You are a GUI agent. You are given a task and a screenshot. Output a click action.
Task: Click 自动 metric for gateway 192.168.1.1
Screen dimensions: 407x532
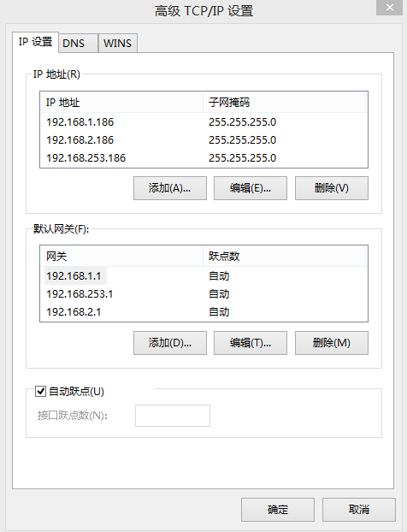point(219,276)
